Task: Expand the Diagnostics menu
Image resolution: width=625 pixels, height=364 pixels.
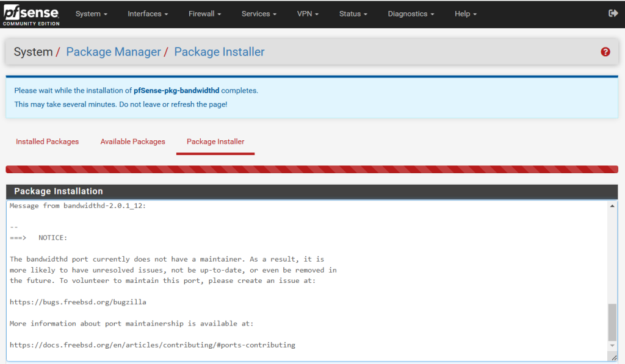Action: 411,14
